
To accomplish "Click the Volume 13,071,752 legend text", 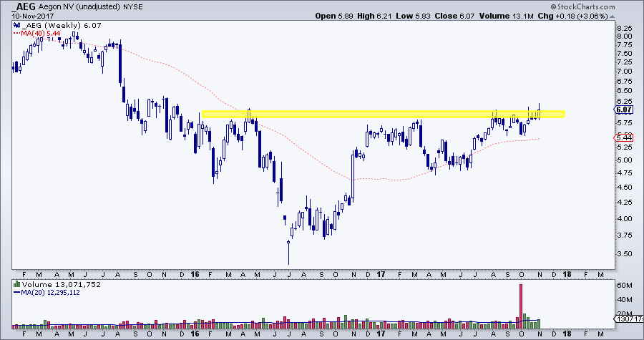I will [60, 285].
